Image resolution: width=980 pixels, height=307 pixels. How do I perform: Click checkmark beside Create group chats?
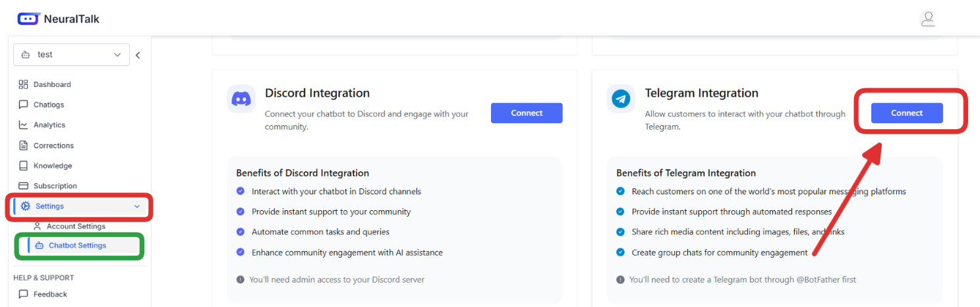point(620,252)
